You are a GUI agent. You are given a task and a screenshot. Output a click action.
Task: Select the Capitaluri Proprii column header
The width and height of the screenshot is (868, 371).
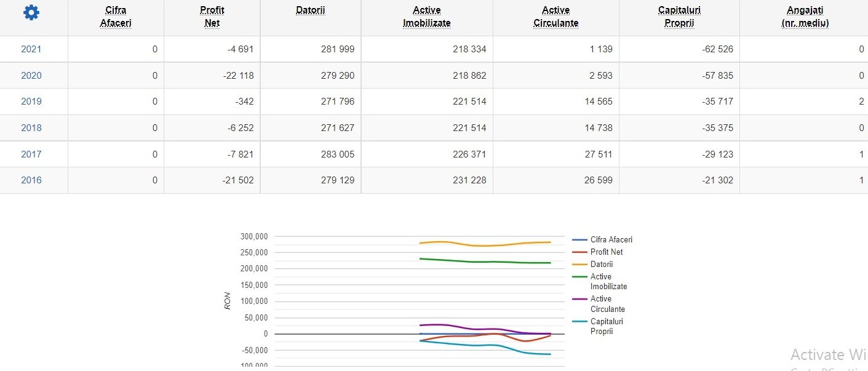click(679, 17)
